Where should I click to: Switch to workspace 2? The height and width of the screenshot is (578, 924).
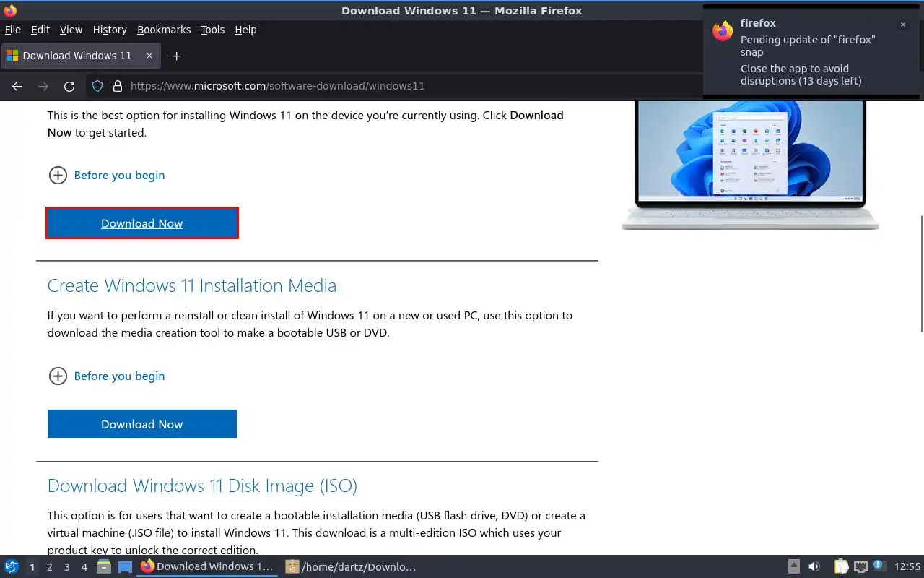(49, 567)
